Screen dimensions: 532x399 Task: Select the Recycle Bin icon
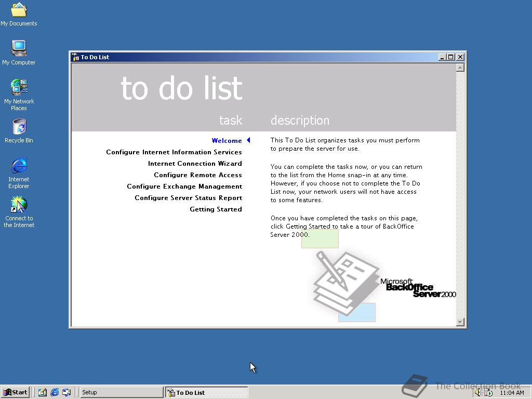[x=19, y=131]
